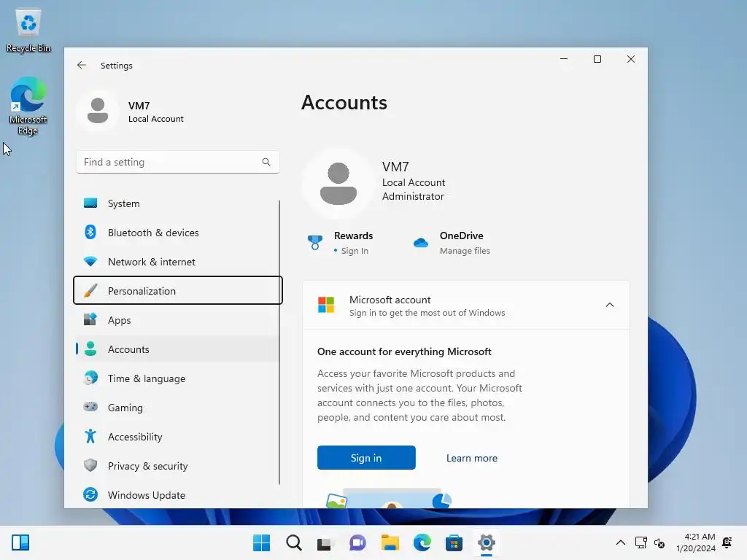Open Task View on the taskbar
The image size is (747, 560).
click(325, 542)
